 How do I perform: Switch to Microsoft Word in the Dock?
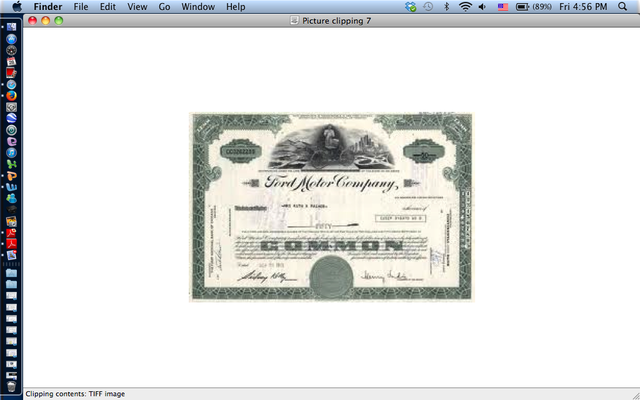11,187
